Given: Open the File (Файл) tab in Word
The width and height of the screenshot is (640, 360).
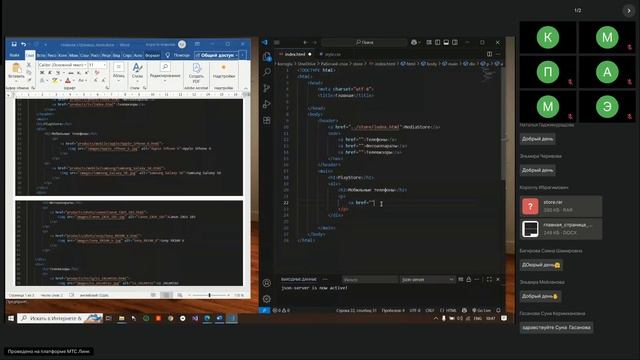Looking at the screenshot, I should tap(15, 55).
